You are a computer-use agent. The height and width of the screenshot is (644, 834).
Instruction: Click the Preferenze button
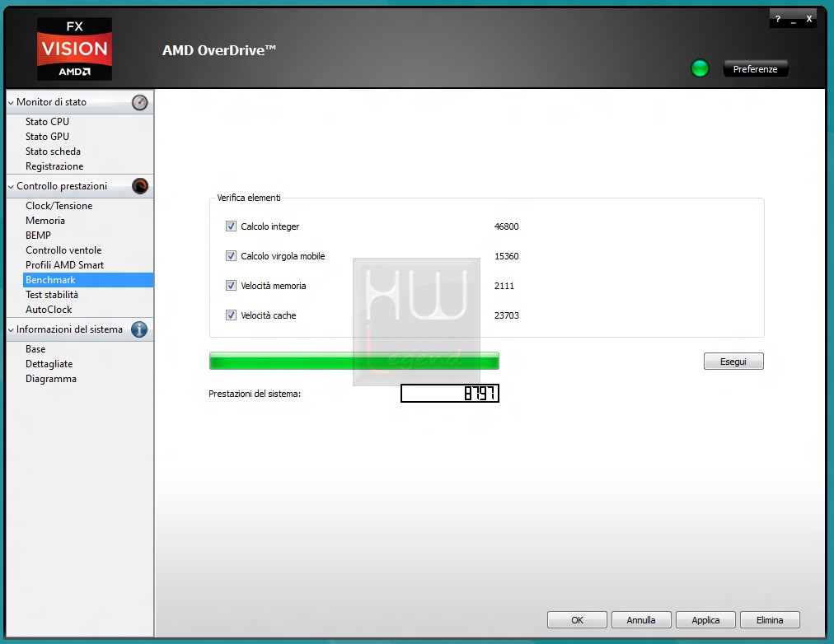755,69
